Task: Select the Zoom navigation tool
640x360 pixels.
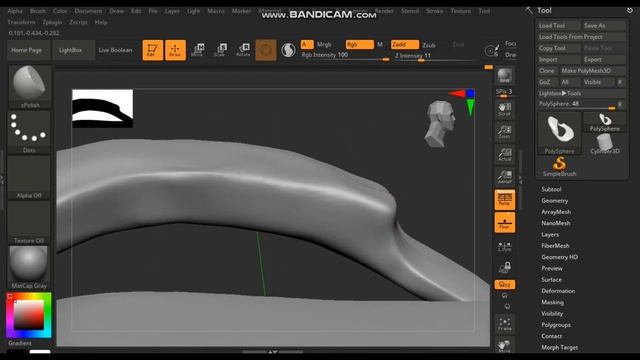Action: pyautogui.click(x=504, y=132)
